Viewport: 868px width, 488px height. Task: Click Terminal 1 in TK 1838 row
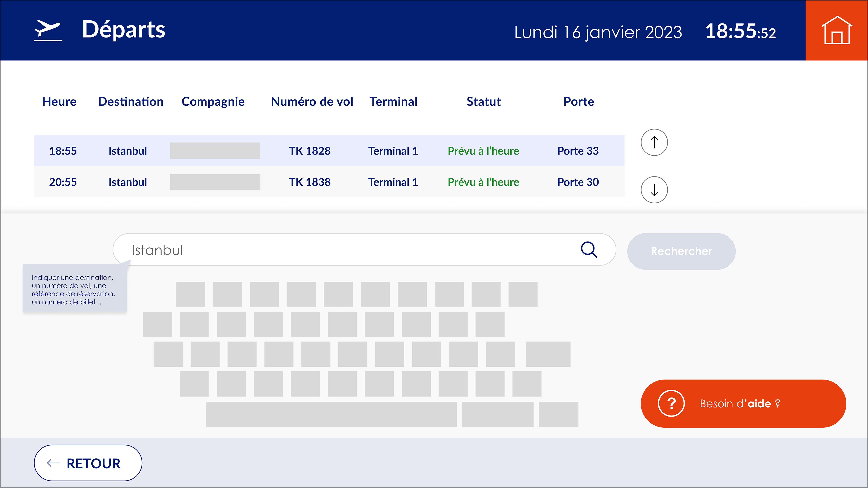393,182
